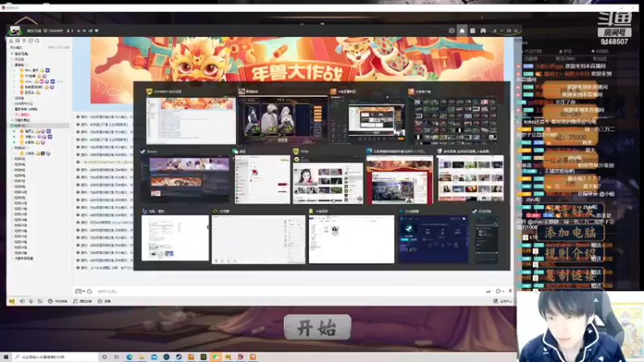
Task: Switch to the red browser page thumbnail
Action: (399, 179)
